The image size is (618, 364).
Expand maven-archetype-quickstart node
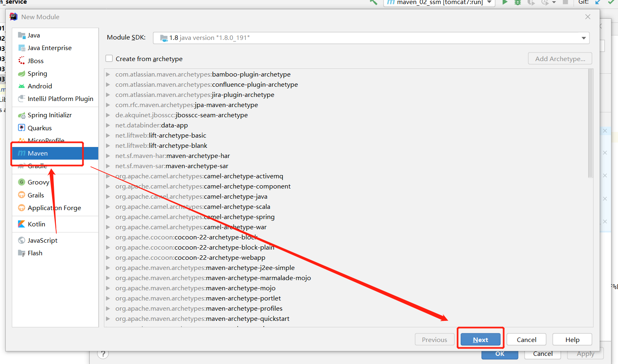point(108,319)
